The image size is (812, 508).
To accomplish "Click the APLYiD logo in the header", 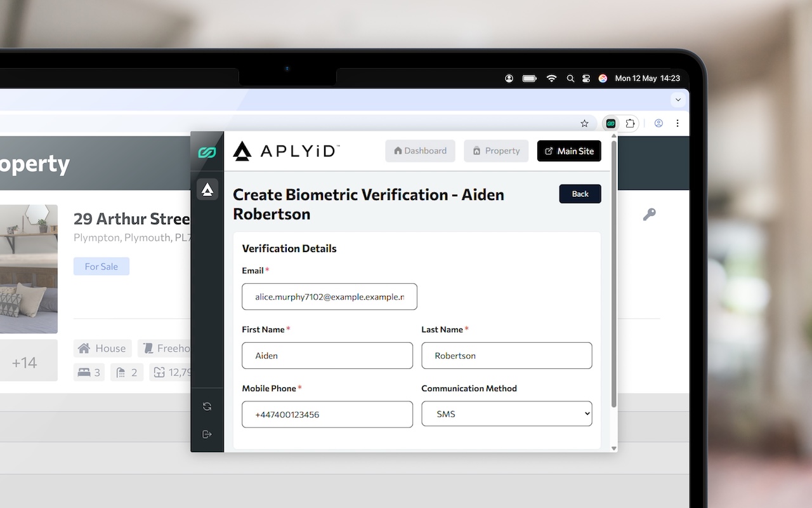I will 286,151.
